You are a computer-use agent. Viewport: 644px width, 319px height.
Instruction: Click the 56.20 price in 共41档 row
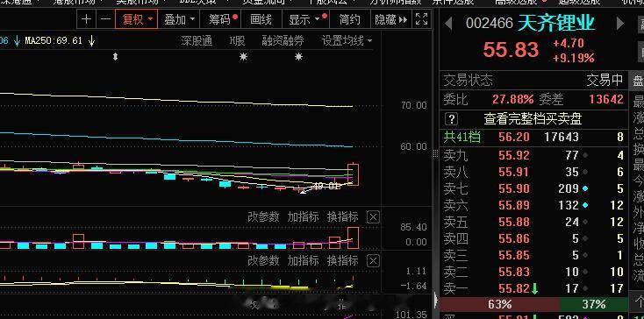coord(514,137)
